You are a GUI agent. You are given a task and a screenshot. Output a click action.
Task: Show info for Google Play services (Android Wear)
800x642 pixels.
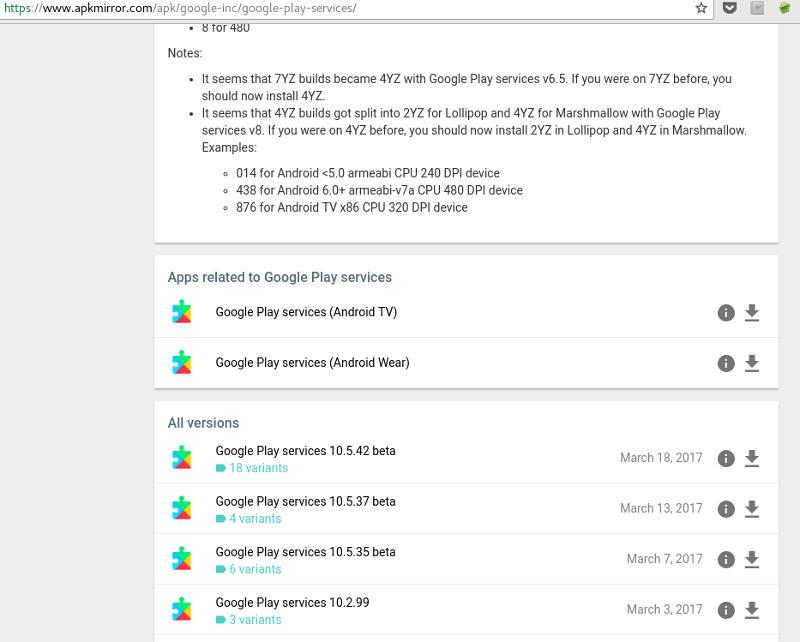pyautogui.click(x=726, y=363)
